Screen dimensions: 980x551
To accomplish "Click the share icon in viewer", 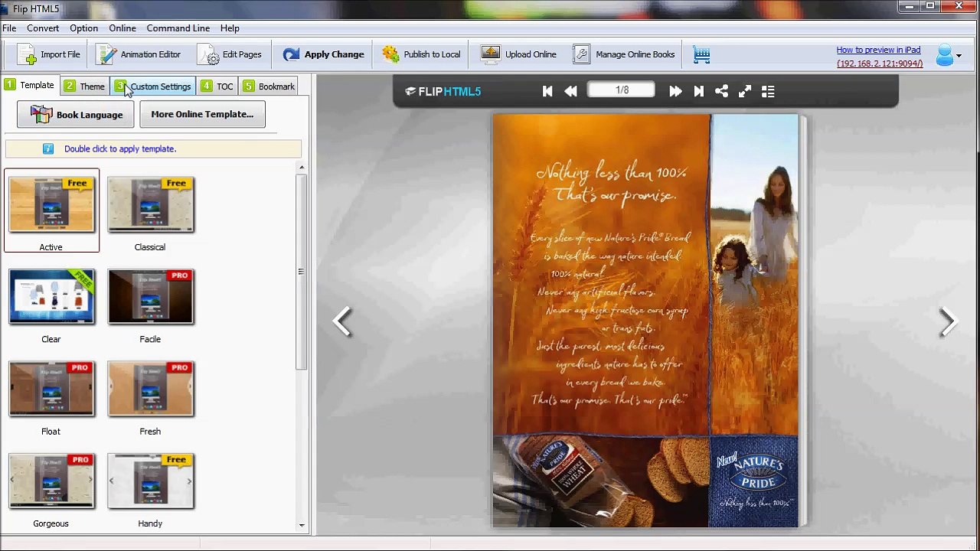I will (721, 91).
